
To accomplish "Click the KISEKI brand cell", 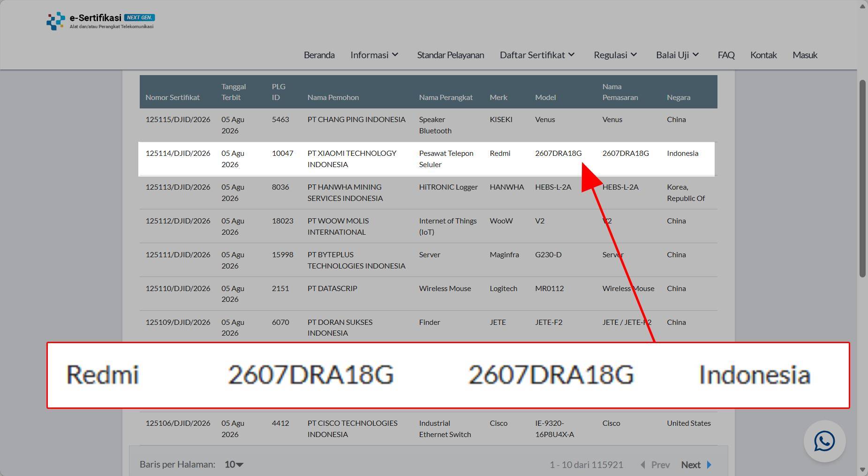I will [501, 119].
